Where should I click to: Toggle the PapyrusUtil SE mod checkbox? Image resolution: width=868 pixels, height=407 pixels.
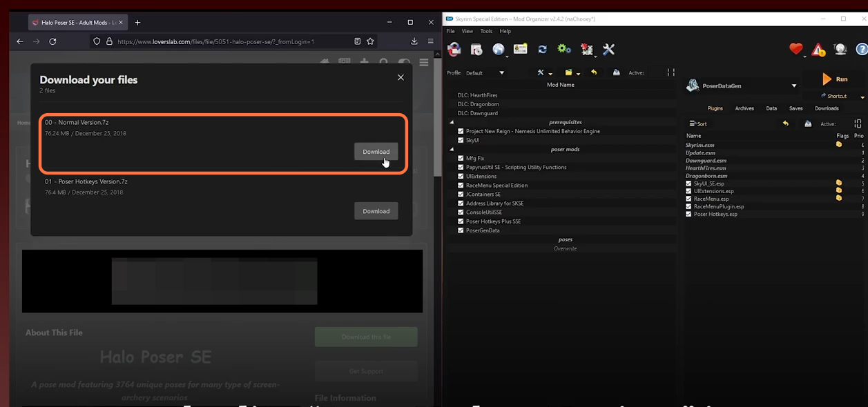[x=461, y=167]
